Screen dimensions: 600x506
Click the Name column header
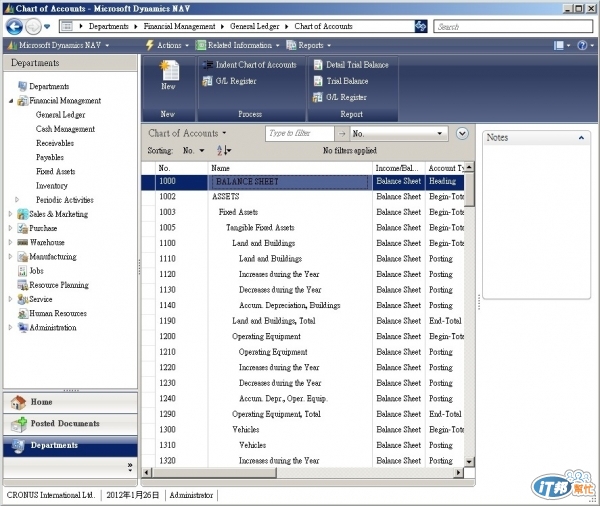[x=290, y=168]
